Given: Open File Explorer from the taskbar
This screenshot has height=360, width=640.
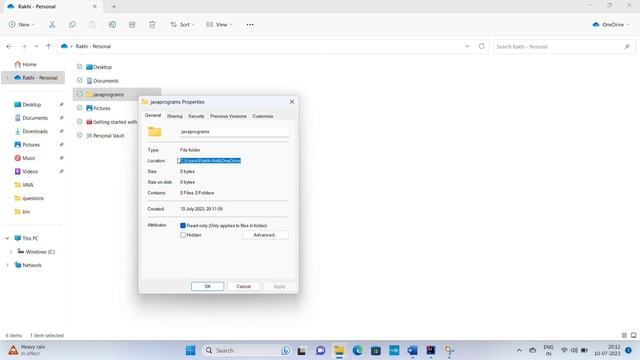Looking at the screenshot, I should [339, 350].
